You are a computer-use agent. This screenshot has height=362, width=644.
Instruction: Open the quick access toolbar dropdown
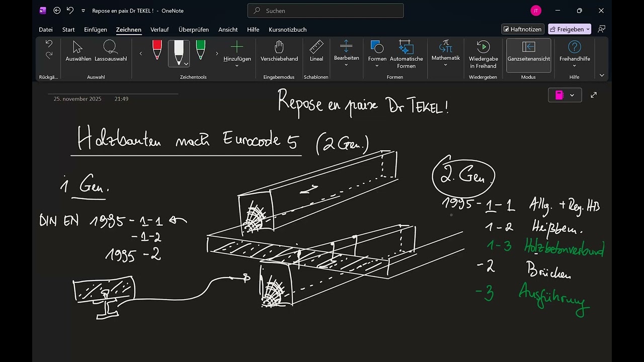[x=83, y=11]
